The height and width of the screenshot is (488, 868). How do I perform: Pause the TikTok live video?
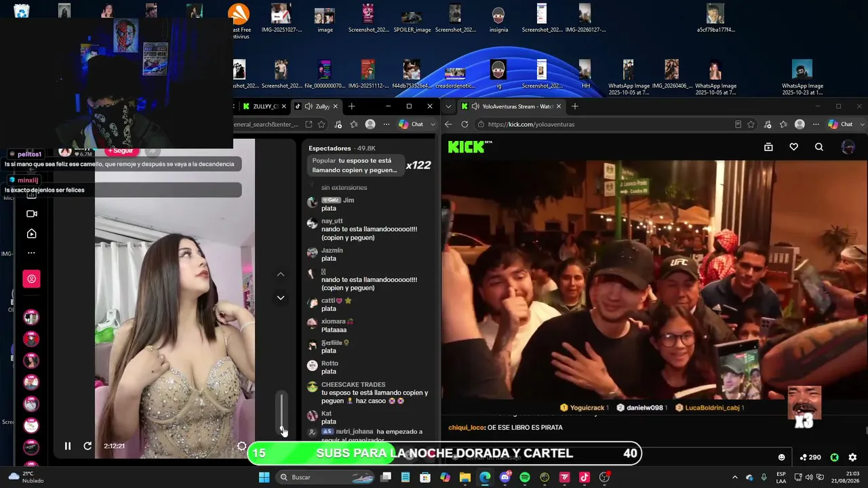pyautogui.click(x=68, y=446)
